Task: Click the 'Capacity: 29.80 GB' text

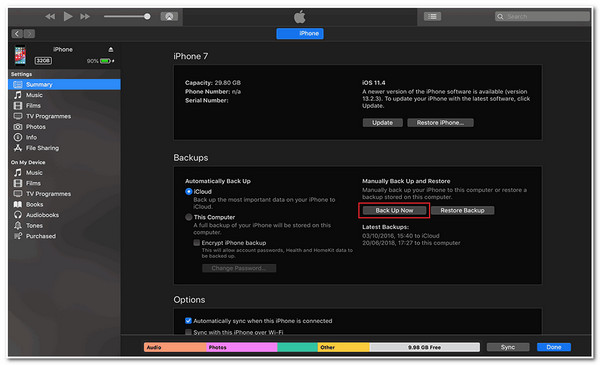Action: point(213,83)
